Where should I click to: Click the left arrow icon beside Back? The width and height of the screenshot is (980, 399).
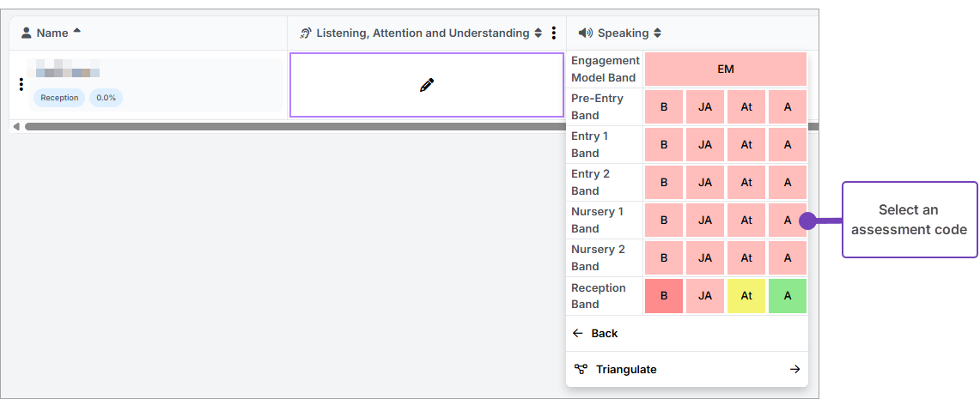(578, 334)
